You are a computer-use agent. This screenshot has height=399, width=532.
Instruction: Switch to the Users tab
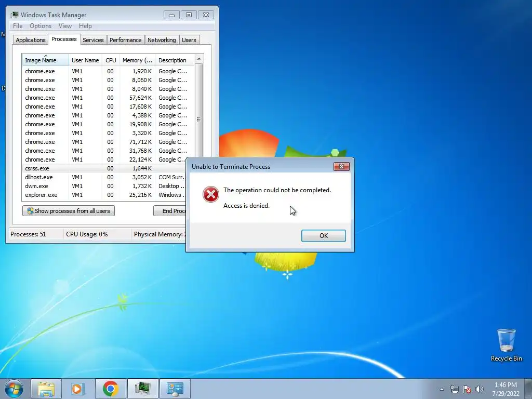point(189,40)
